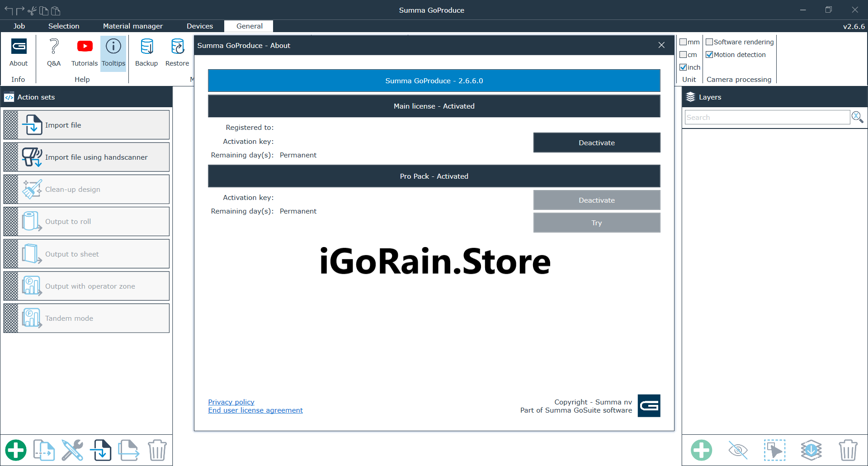Deactivate the Main license
Viewport: 868px width, 466px height.
[596, 143]
